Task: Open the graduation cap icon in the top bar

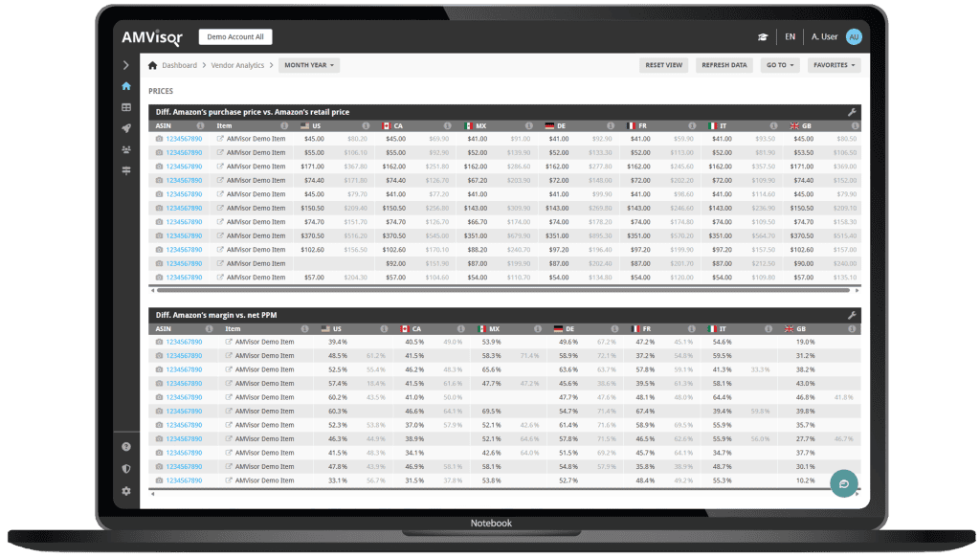Action: click(763, 35)
